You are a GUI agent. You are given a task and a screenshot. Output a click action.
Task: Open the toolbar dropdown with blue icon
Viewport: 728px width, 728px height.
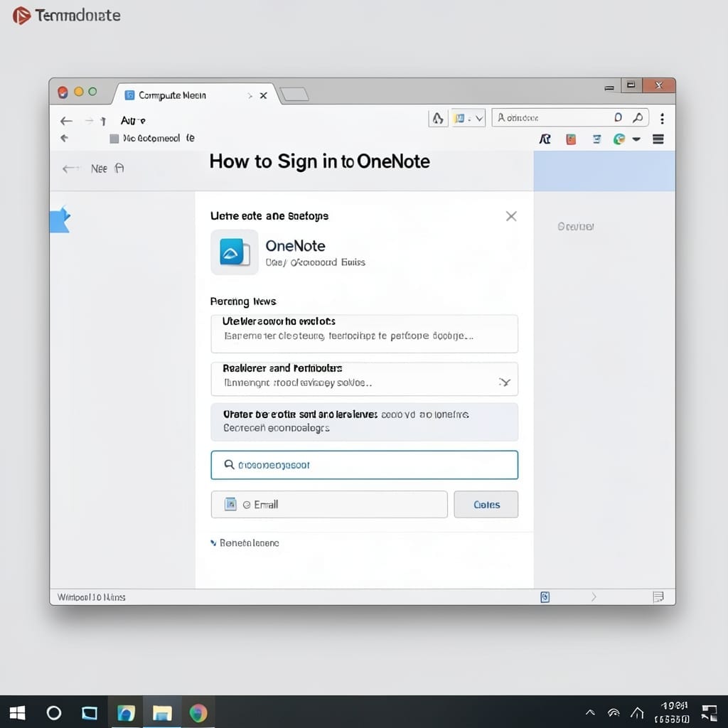pyautogui.click(x=468, y=119)
